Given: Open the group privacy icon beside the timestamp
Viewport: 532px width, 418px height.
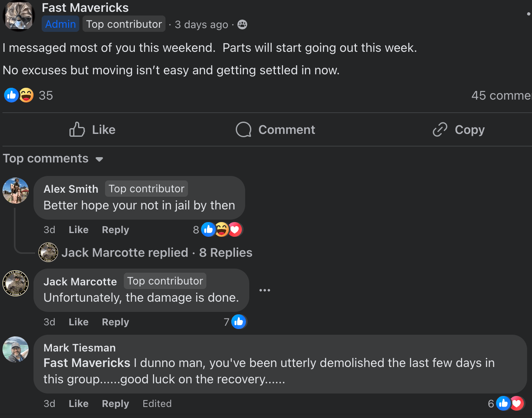Looking at the screenshot, I should (242, 24).
